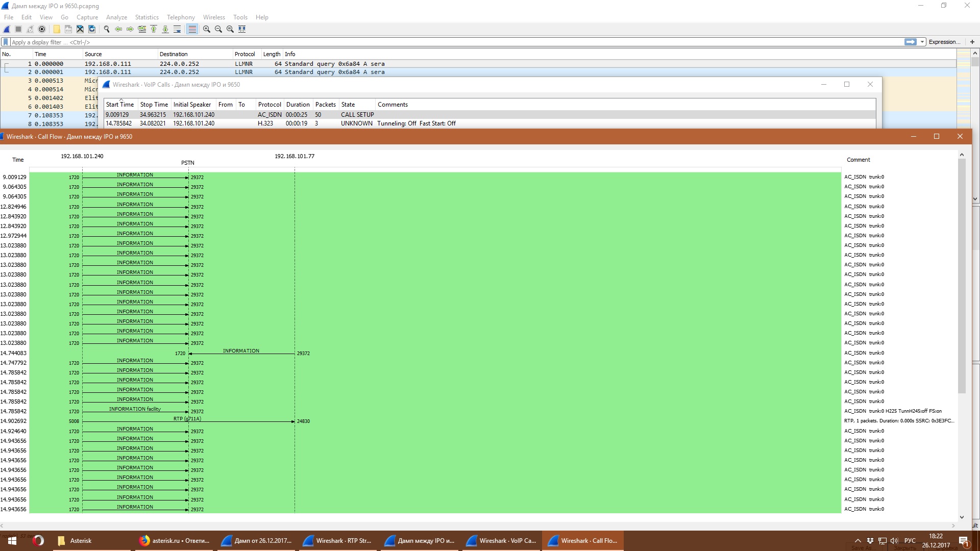Click the plus button beside Expression
Screen dimensions: 980x551
pyautogui.click(x=972, y=42)
